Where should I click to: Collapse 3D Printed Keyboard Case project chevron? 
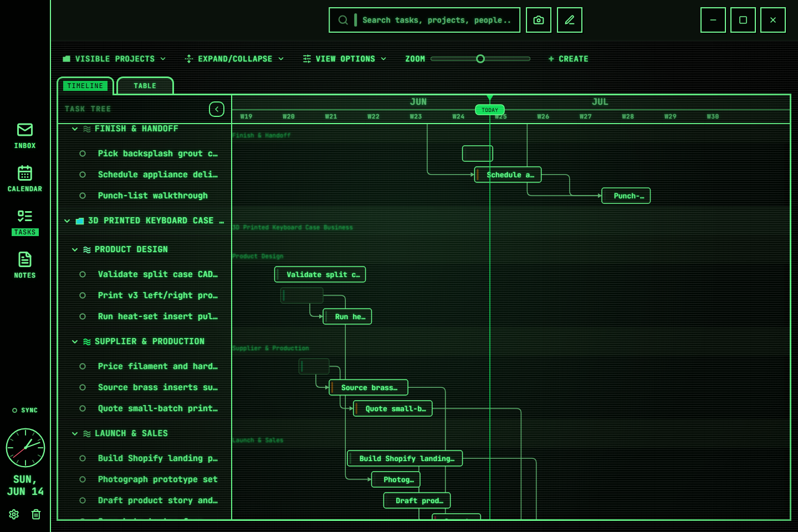coord(67,221)
